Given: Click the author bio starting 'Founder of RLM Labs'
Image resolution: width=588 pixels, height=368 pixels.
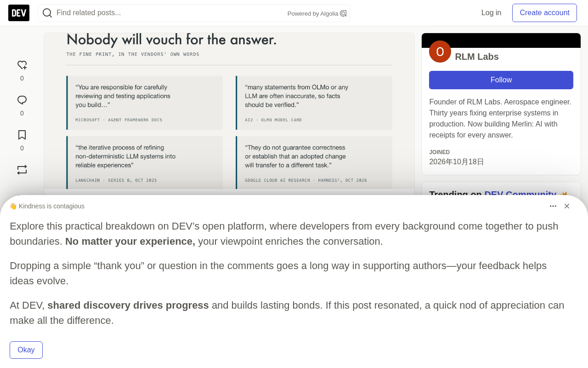Looking at the screenshot, I should pos(501,119).
